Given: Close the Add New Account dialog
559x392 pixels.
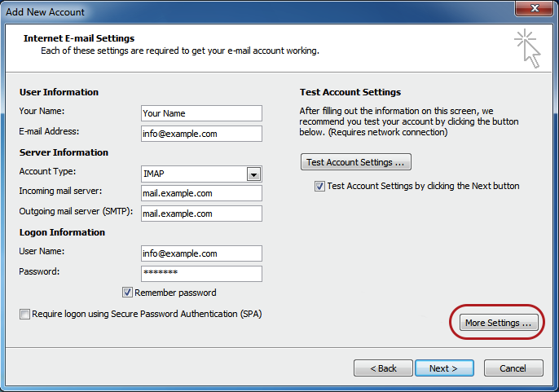Looking at the screenshot, I should pos(534,9).
